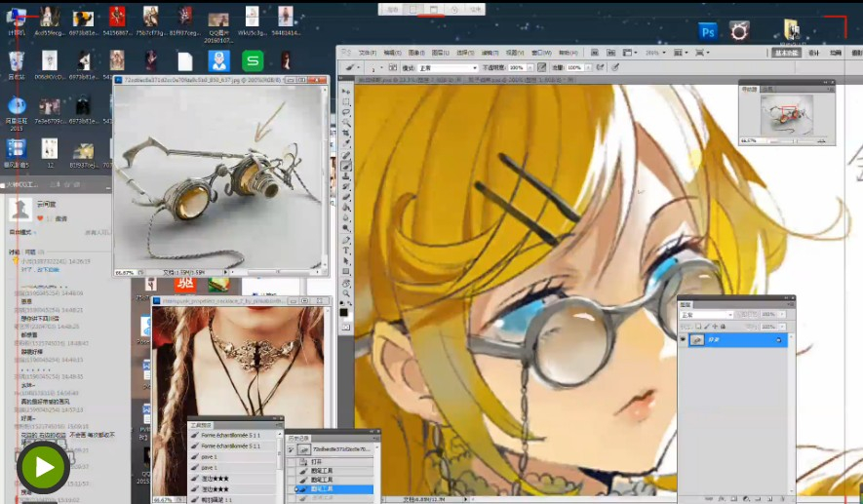Viewport: 863px width, 504px height.
Task: Select the Rectangular Marquee tool
Action: click(346, 101)
